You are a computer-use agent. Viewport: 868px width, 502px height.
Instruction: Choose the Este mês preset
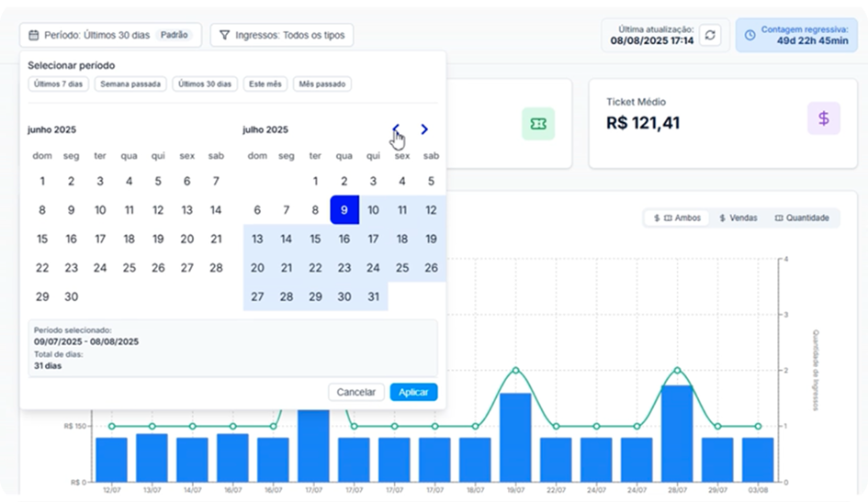tap(265, 84)
